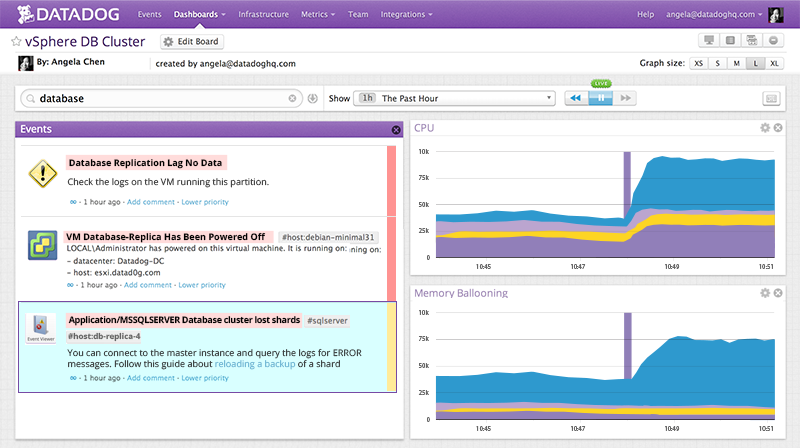Viewport: 800px width, 448px height.
Task: Click the round icon in top-right toolbar
Action: [773, 40]
